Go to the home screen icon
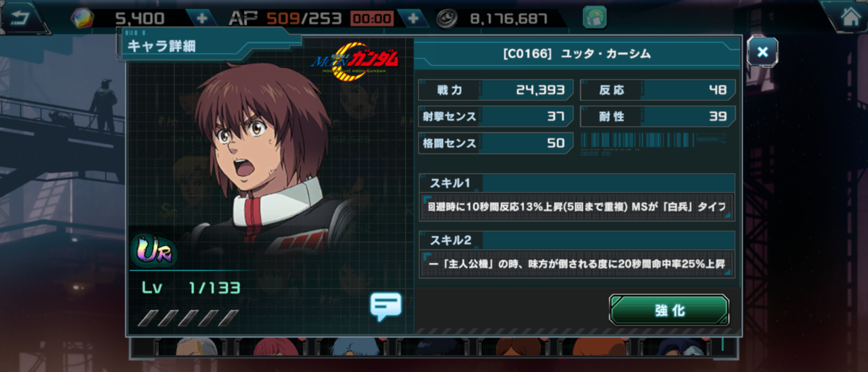 point(846,17)
